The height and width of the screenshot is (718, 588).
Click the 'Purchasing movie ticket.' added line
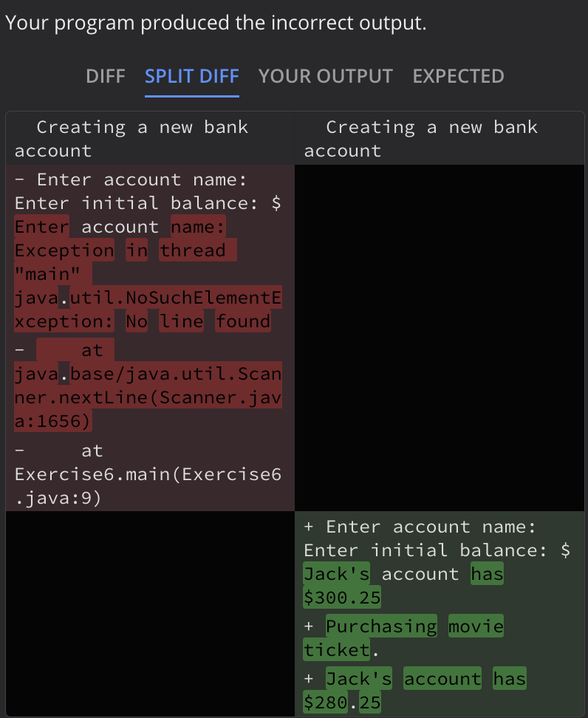click(x=414, y=637)
